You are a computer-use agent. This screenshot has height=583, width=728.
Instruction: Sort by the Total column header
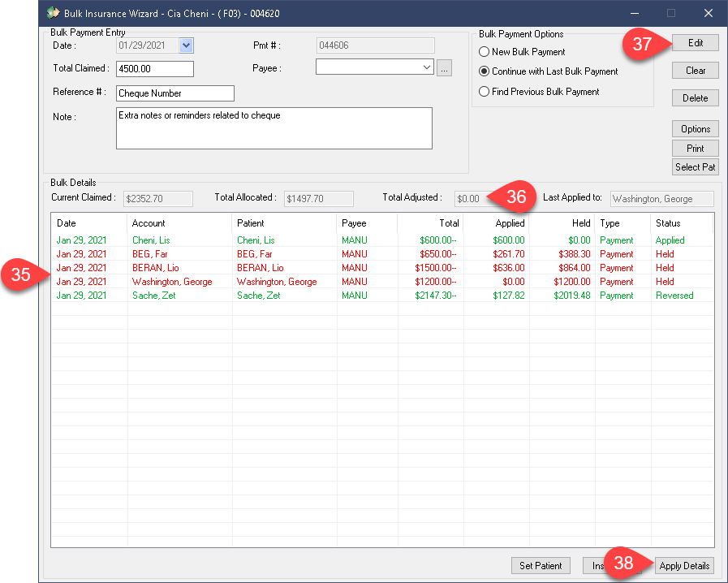[x=430, y=223]
